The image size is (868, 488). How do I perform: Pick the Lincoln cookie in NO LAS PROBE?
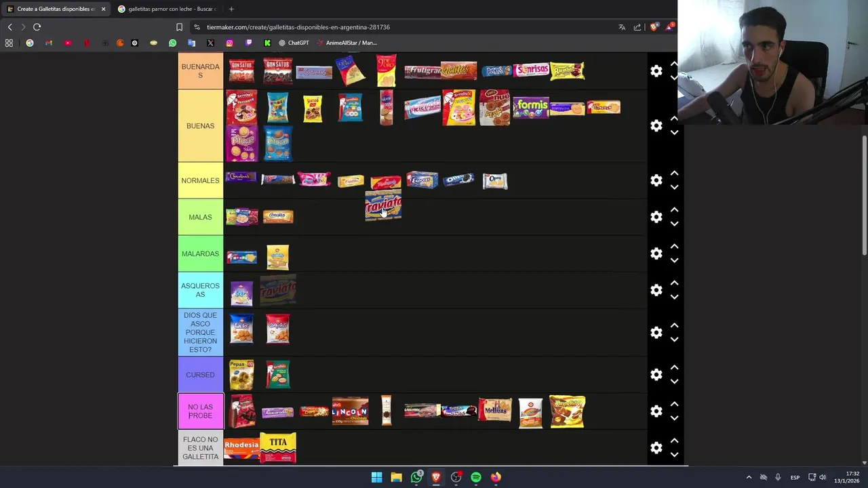pyautogui.click(x=350, y=411)
